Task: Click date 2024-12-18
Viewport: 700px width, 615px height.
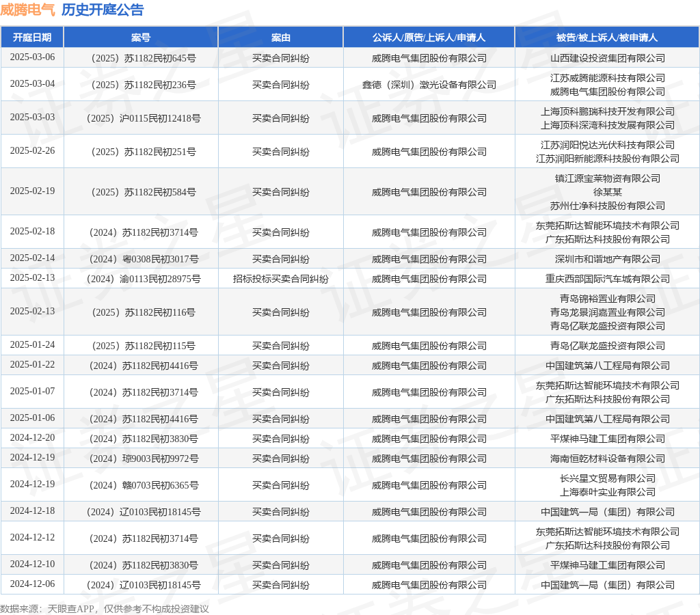Action: (x=32, y=511)
